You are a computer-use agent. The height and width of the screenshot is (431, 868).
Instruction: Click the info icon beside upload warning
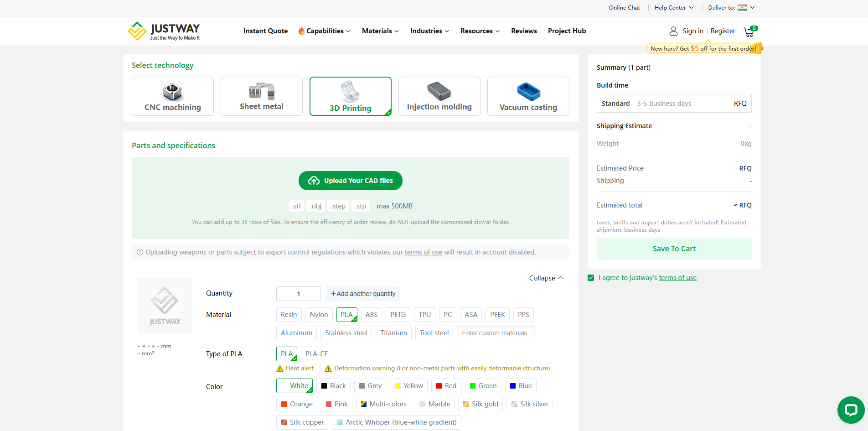(140, 252)
